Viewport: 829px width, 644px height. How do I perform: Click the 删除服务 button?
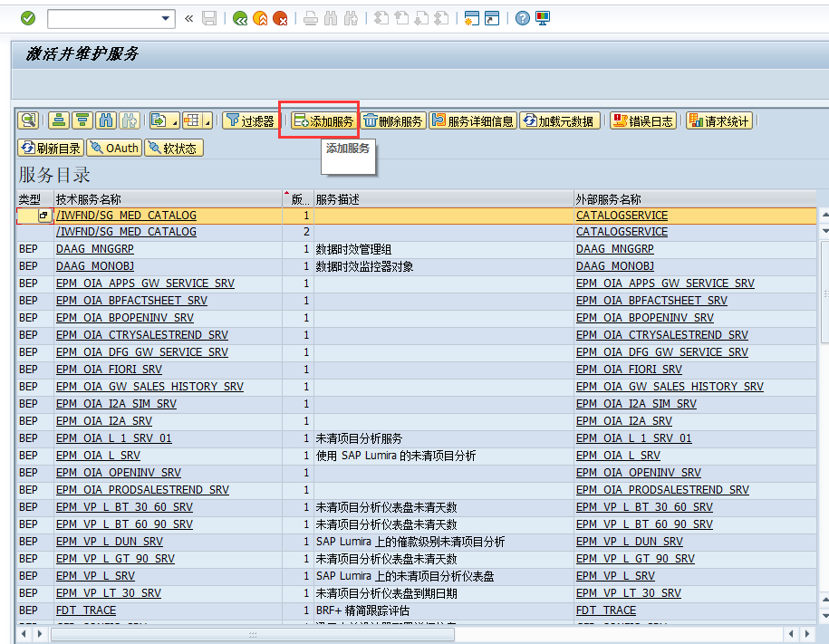(x=393, y=120)
